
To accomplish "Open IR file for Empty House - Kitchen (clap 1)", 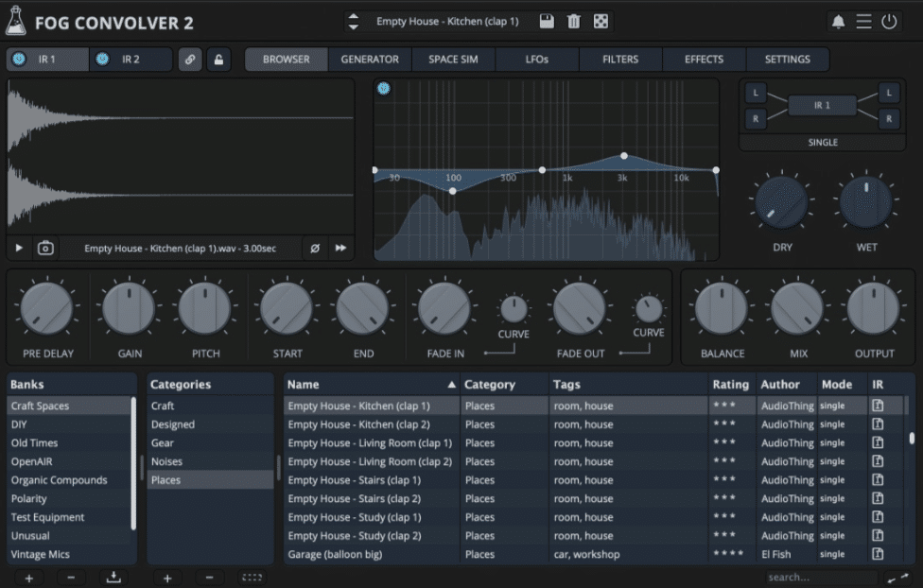I will click(878, 405).
